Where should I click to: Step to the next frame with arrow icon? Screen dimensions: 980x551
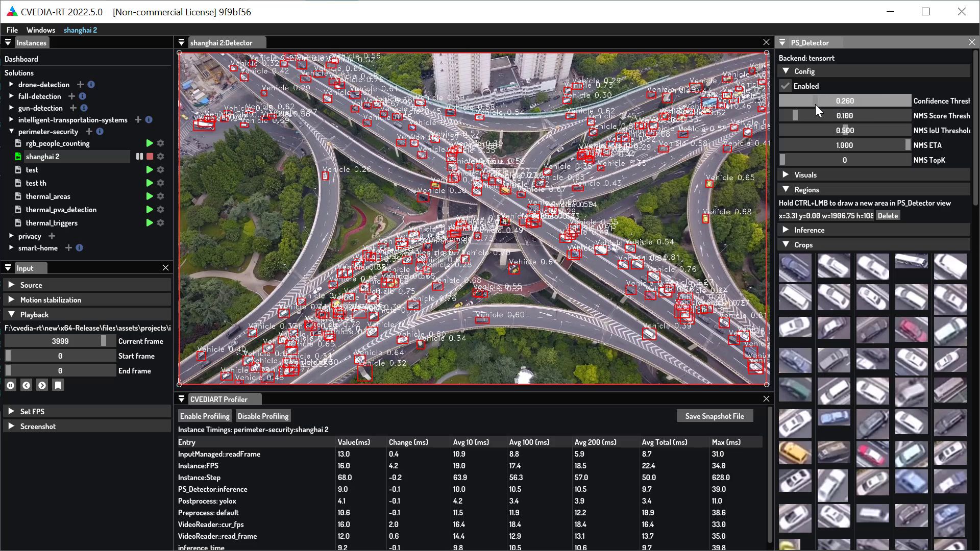click(42, 385)
